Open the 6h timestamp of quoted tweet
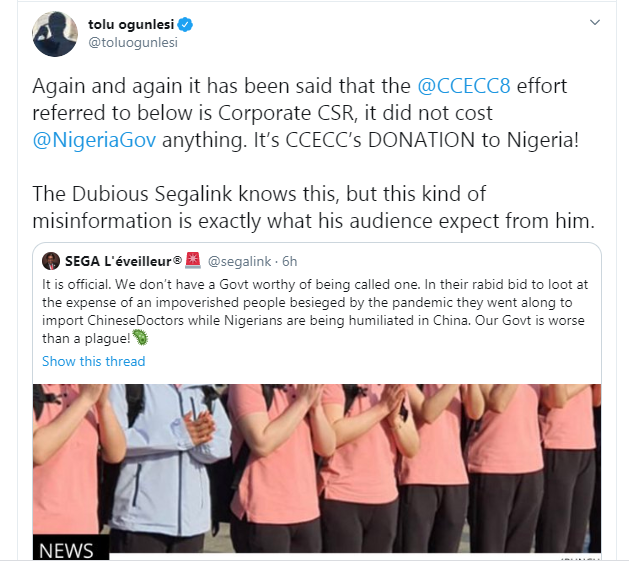Image resolution: width=629 pixels, height=562 pixels. point(290,262)
